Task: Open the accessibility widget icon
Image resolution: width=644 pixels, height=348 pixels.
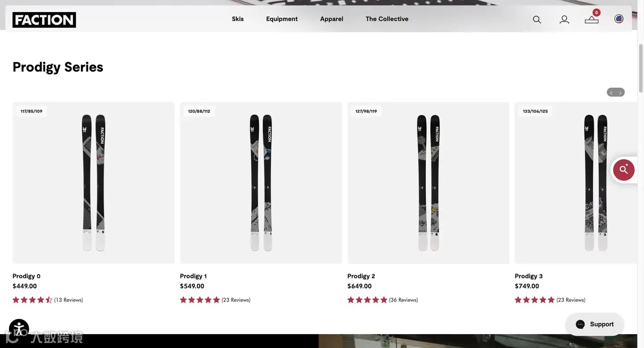Action: 19,329
